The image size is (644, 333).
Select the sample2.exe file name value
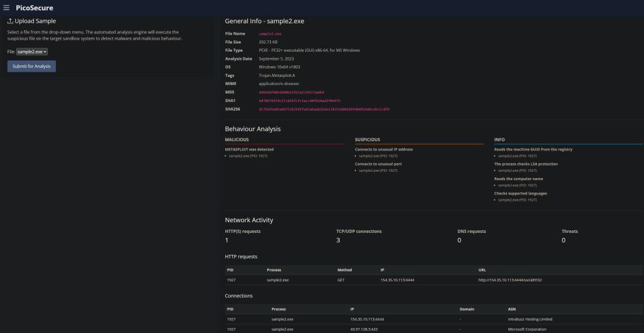(270, 33)
